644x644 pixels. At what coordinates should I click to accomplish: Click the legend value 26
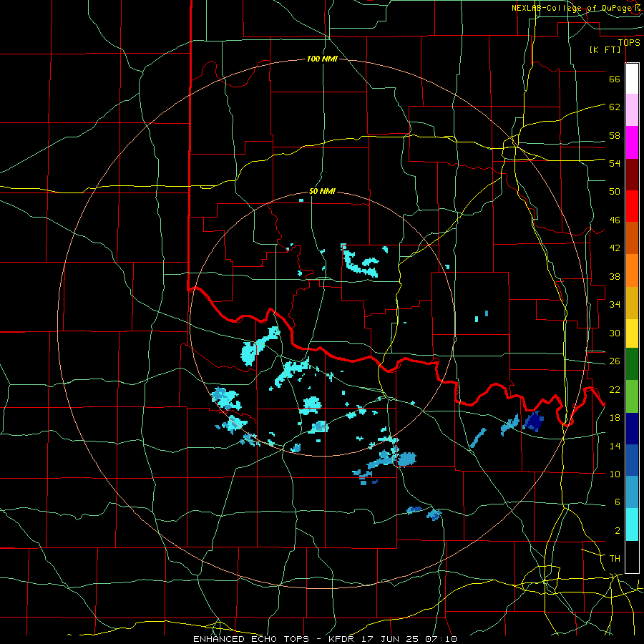pos(615,361)
